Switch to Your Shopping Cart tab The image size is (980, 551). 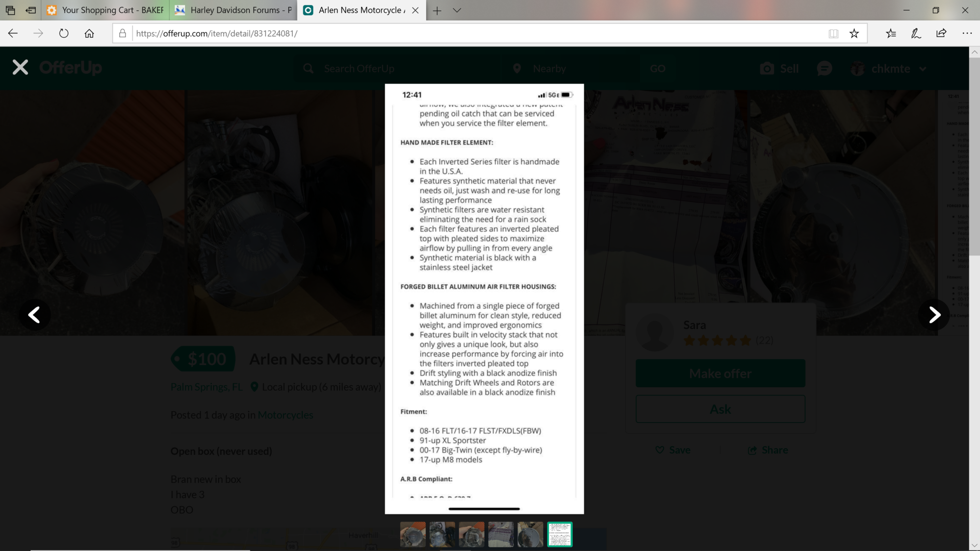(106, 10)
